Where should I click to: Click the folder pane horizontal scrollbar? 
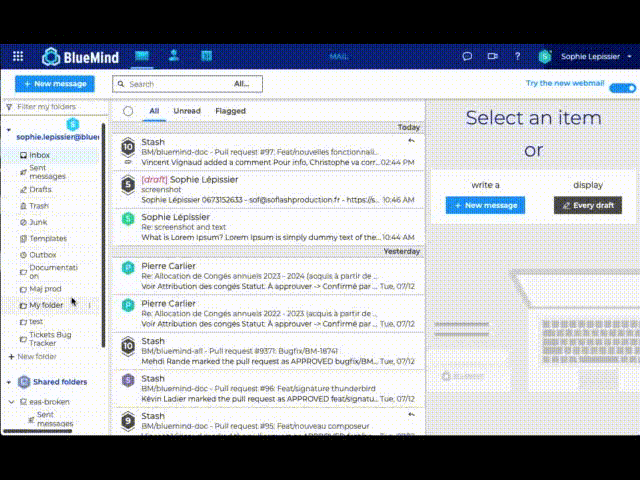(38, 431)
